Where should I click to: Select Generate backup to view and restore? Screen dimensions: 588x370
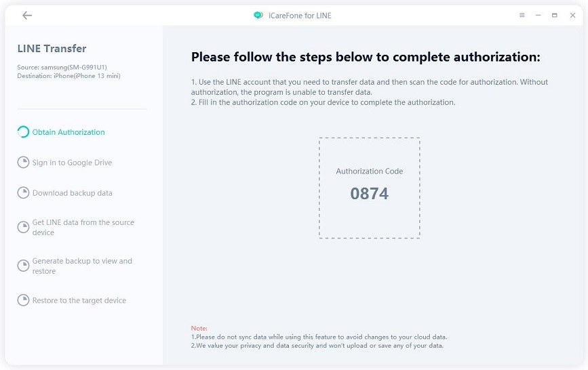[82, 266]
